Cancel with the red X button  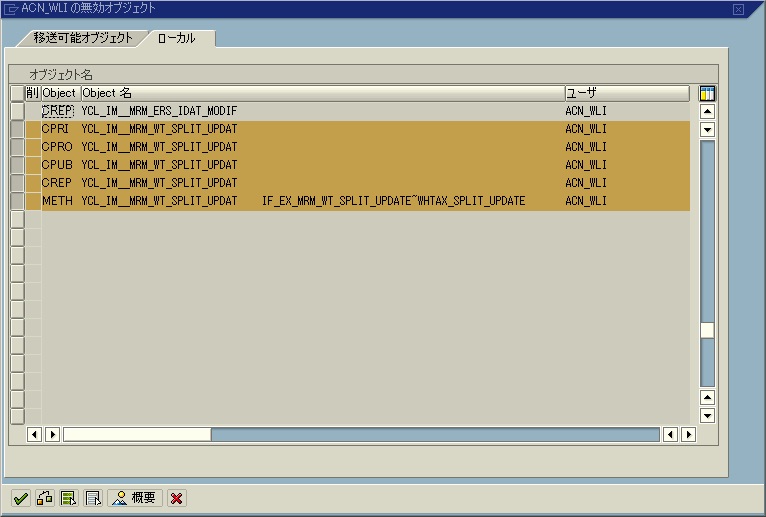176,498
